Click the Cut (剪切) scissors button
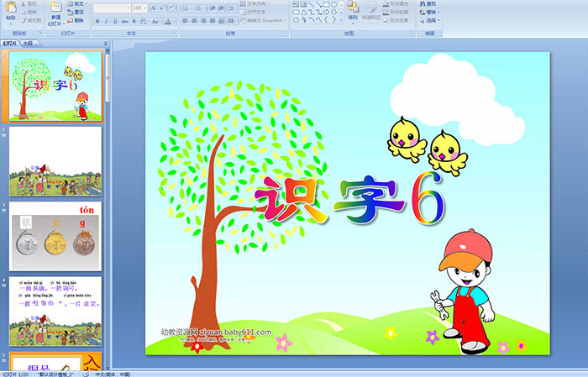588x377 pixels. 29,3
